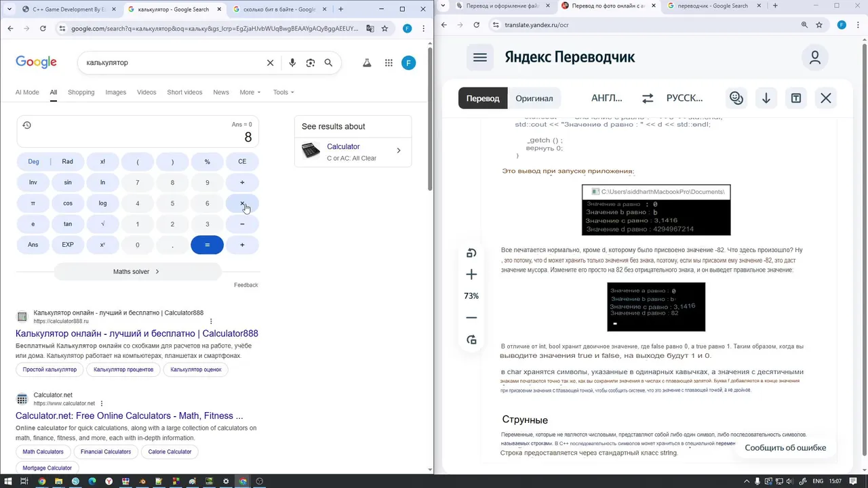Open the Videos search tab
Screen dimensions: 868x488
coord(146,92)
